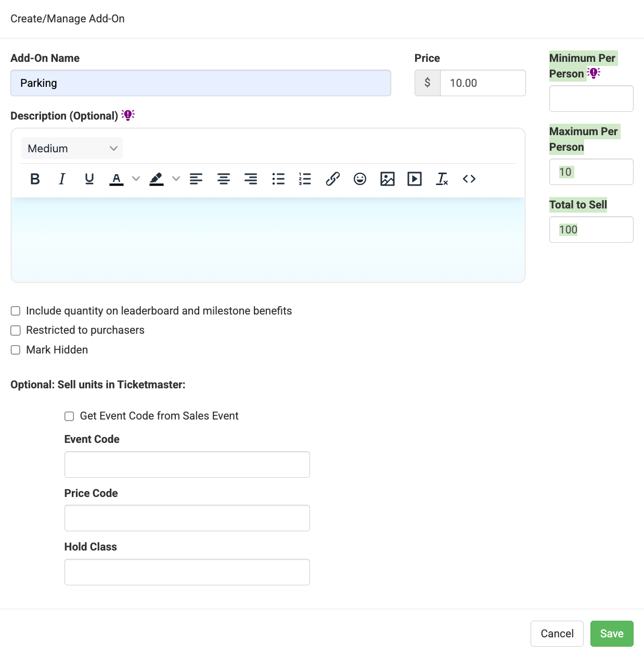Switch to code view with angle brackets icon
The image size is (644, 655).
pyautogui.click(x=469, y=179)
